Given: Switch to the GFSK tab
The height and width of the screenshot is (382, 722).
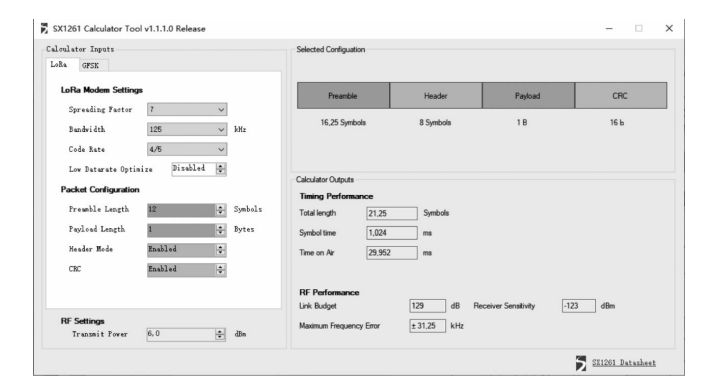Looking at the screenshot, I should click(x=93, y=65).
